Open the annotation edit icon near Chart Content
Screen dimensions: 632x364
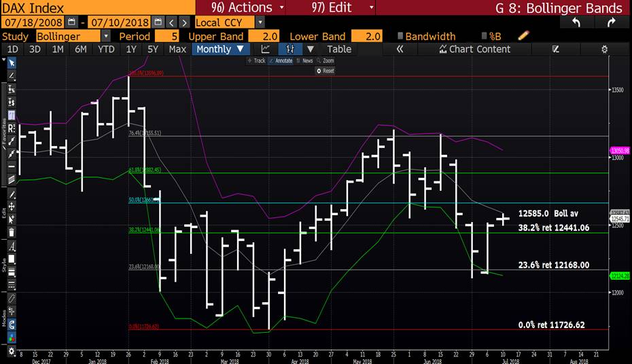click(556, 49)
